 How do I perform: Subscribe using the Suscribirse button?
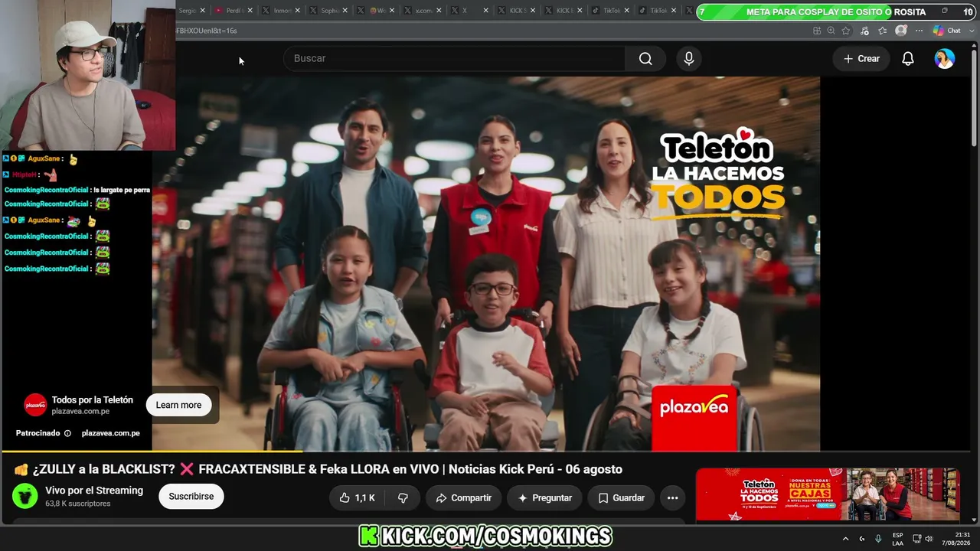pyautogui.click(x=191, y=497)
